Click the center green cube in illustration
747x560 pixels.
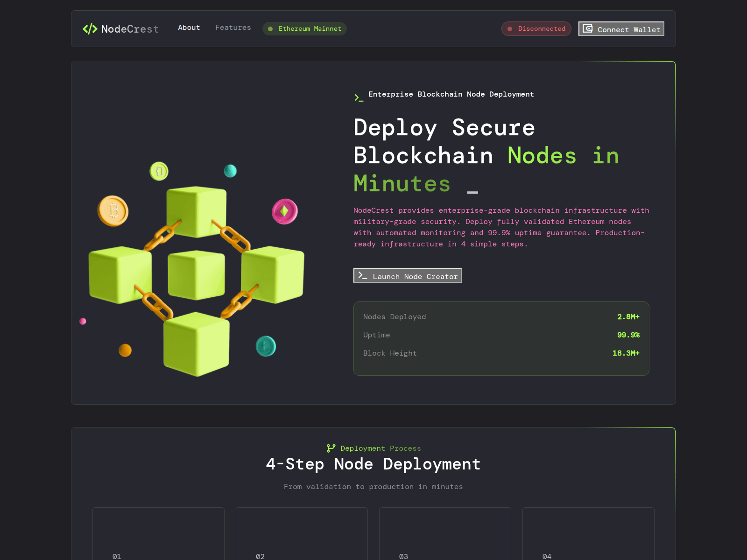(x=196, y=275)
